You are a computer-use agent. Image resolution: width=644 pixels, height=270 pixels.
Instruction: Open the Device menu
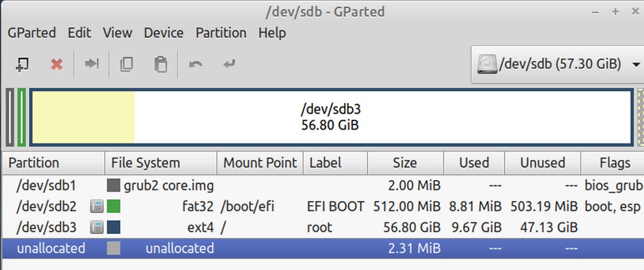(x=164, y=33)
